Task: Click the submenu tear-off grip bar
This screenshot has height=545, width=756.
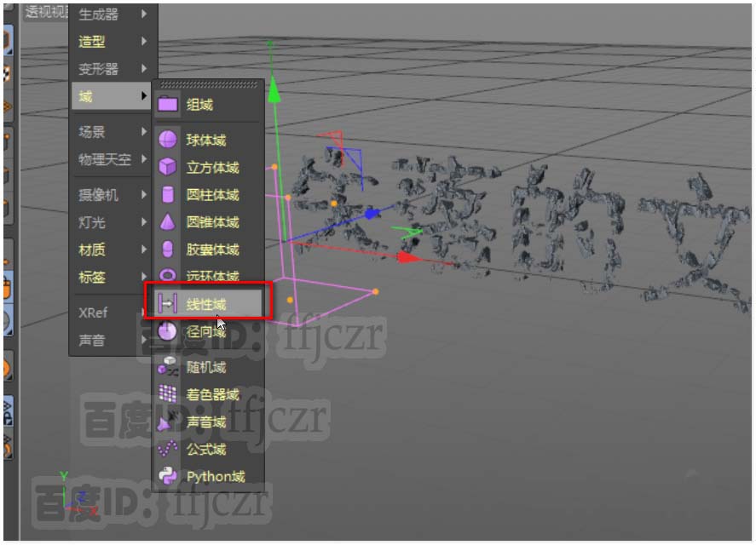Action: tap(208, 85)
